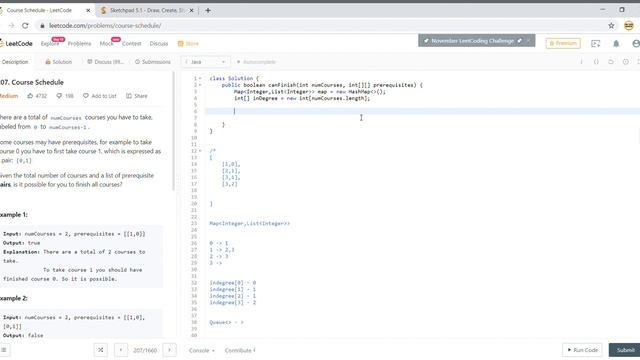Screen dimensions: 640x360
Task: Open the Console dropdown
Action: click(x=201, y=350)
